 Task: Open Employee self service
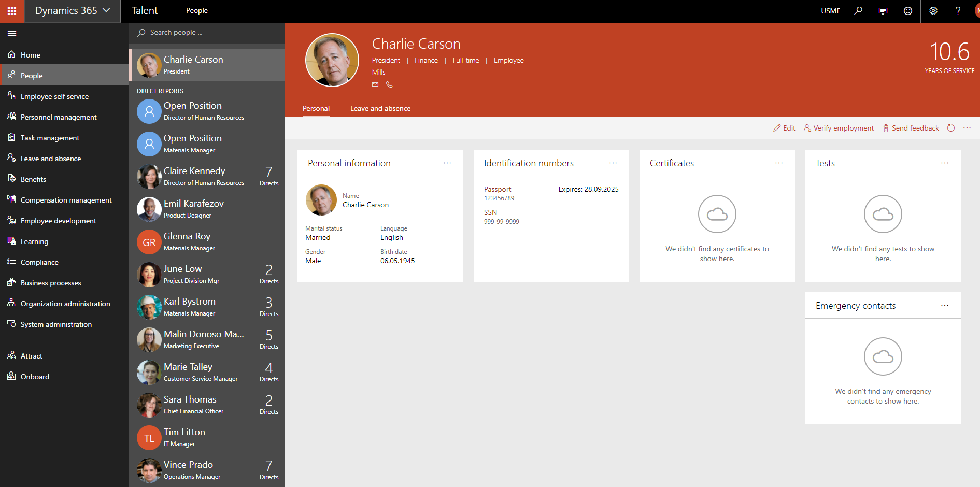(x=64, y=96)
